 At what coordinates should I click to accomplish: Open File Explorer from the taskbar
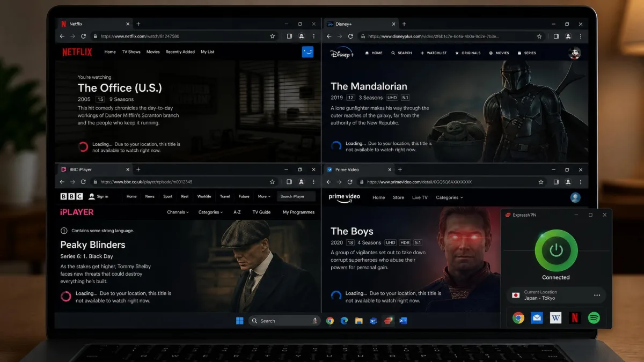click(x=359, y=321)
